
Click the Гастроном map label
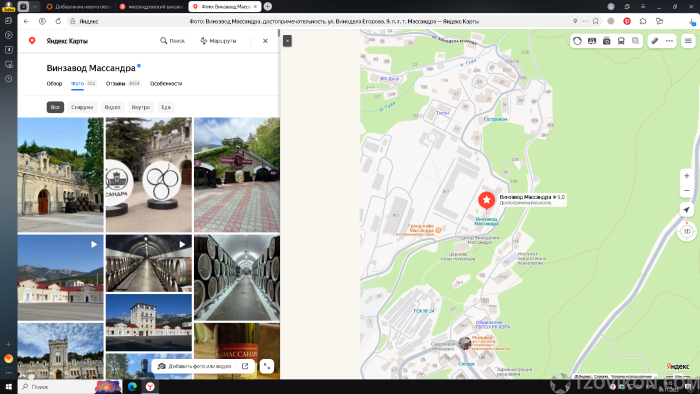click(x=495, y=119)
